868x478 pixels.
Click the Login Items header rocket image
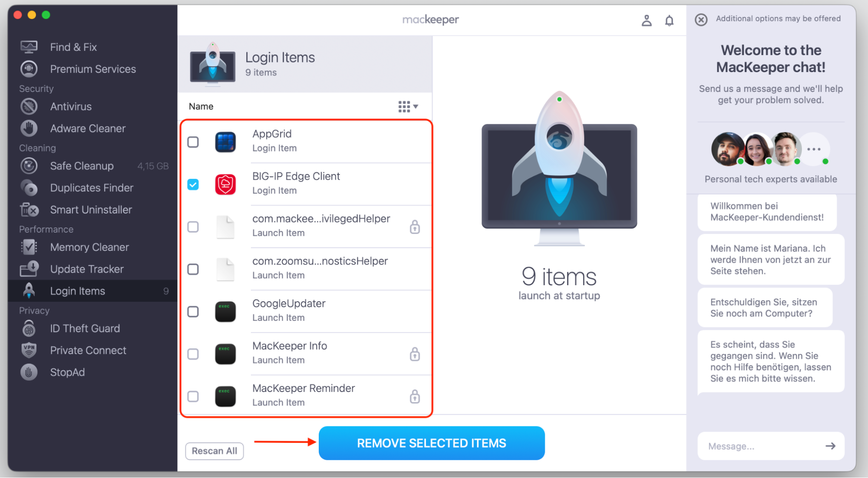tap(213, 63)
